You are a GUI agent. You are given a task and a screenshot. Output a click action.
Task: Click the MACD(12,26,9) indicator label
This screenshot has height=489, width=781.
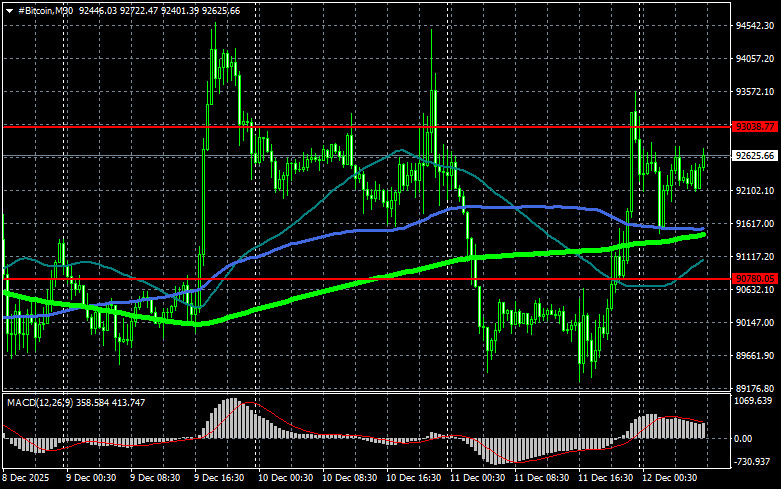40,402
